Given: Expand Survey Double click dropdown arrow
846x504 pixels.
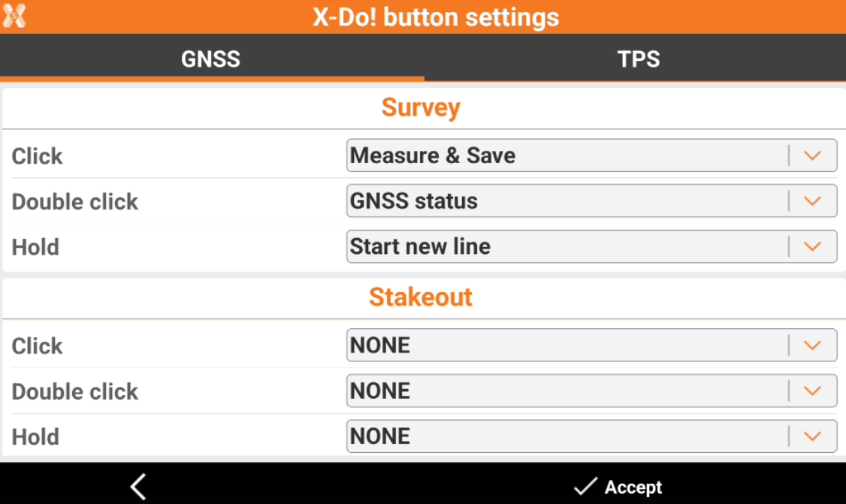Looking at the screenshot, I should (812, 201).
